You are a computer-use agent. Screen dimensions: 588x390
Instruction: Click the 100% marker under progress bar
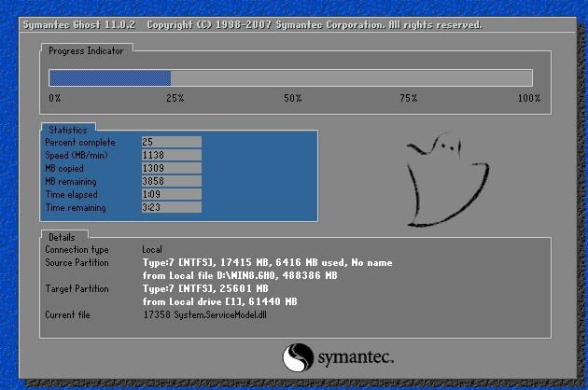coord(528,98)
